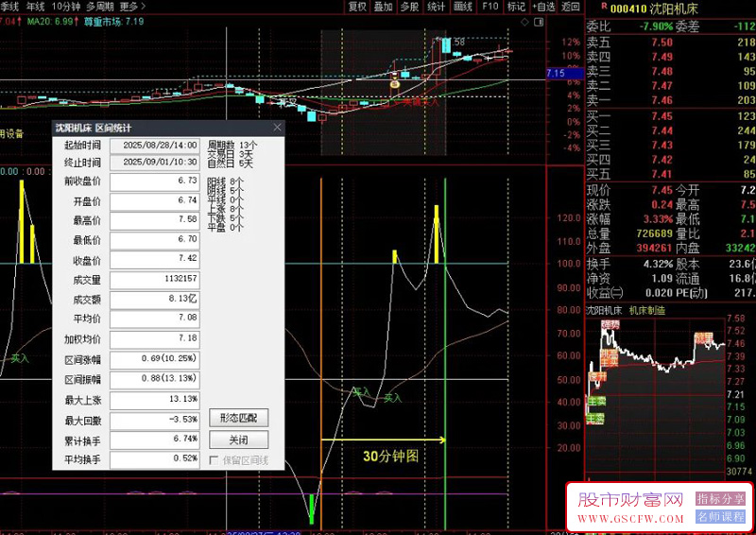Click the 机床制造 sector link

[647, 311]
